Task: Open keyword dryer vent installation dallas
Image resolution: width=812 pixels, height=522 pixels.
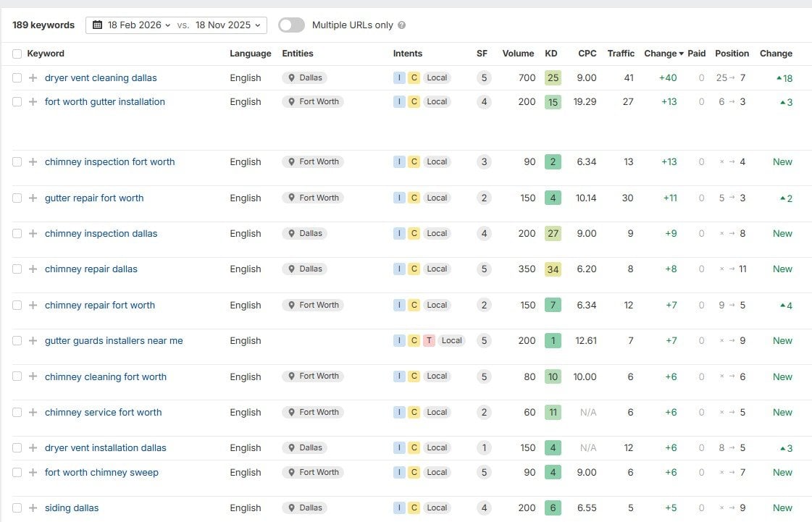Action: [x=106, y=447]
